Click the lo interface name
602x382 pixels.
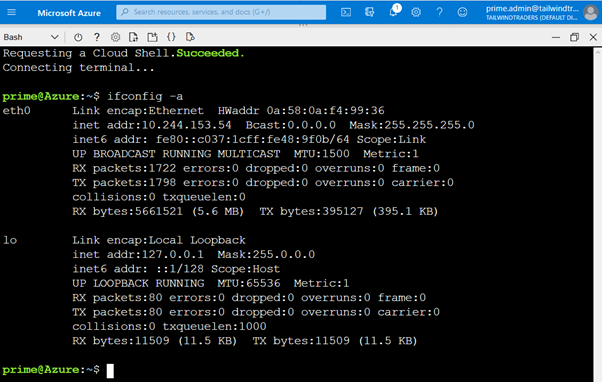pos(10,240)
